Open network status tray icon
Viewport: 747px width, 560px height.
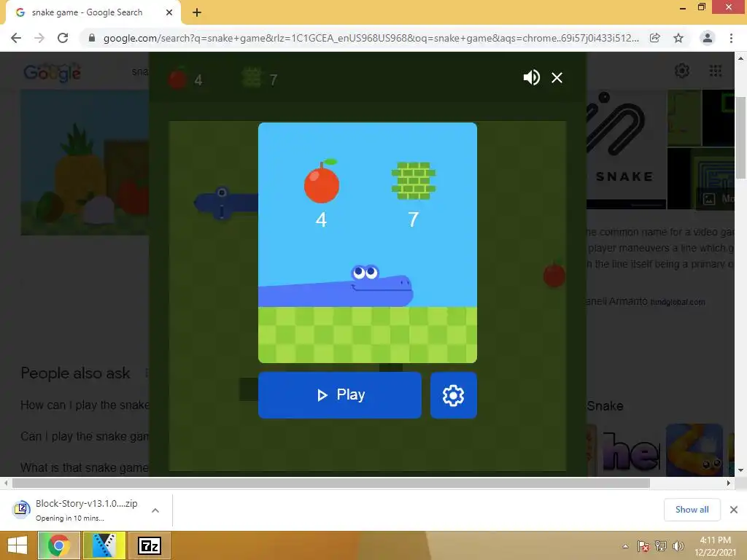tap(661, 546)
